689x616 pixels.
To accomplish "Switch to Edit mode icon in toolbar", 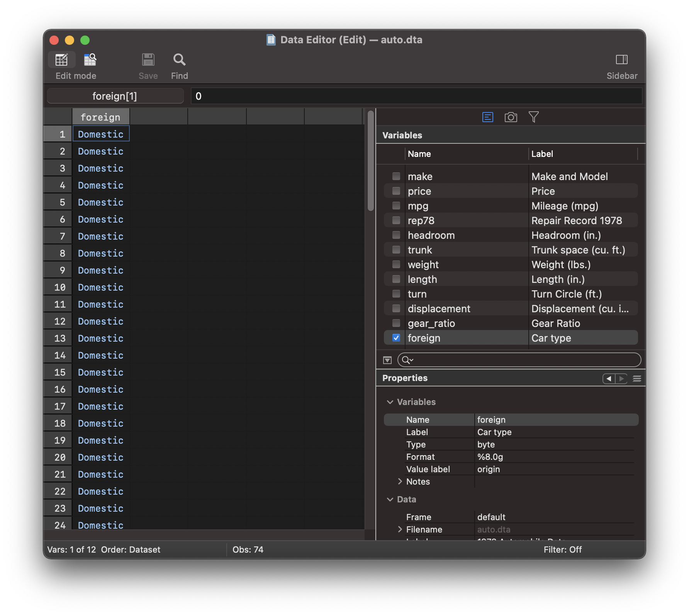I will tap(61, 60).
